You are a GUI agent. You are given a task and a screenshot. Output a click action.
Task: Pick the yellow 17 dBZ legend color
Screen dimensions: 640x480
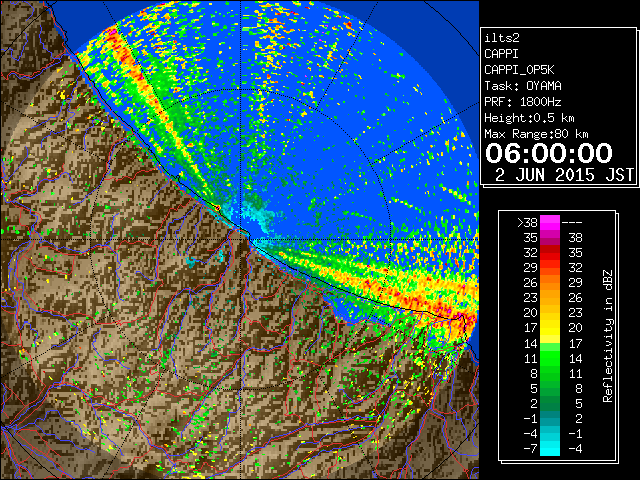pos(550,328)
